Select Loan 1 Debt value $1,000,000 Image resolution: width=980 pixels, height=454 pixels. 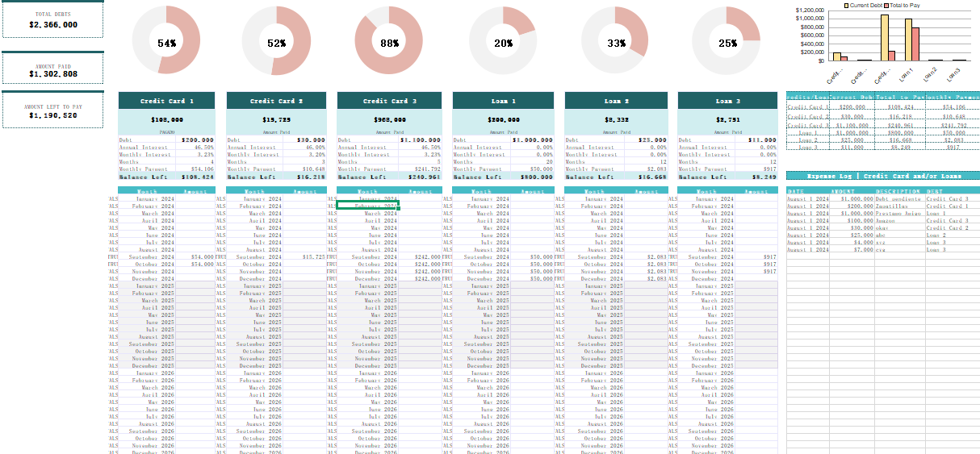pyautogui.click(x=533, y=140)
